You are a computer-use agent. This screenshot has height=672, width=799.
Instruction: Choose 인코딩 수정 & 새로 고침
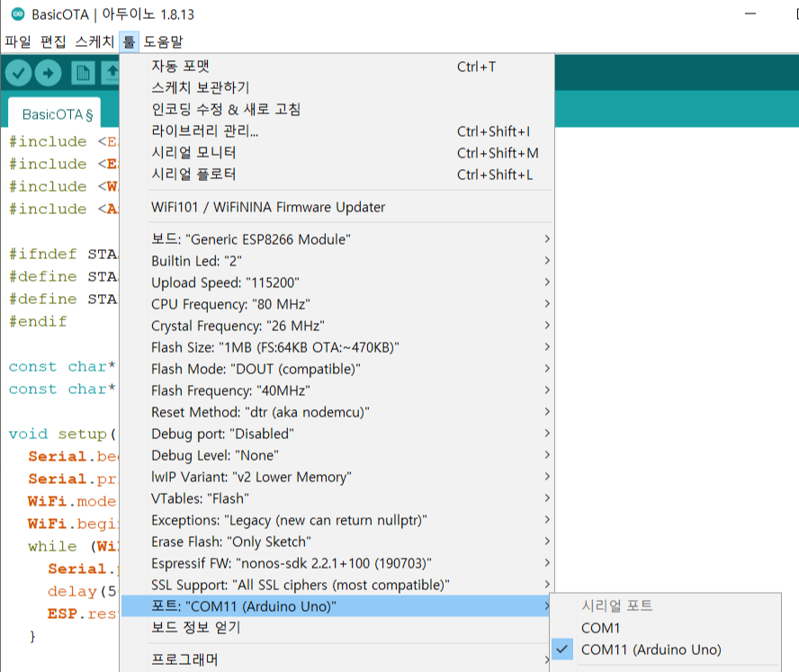point(337,110)
